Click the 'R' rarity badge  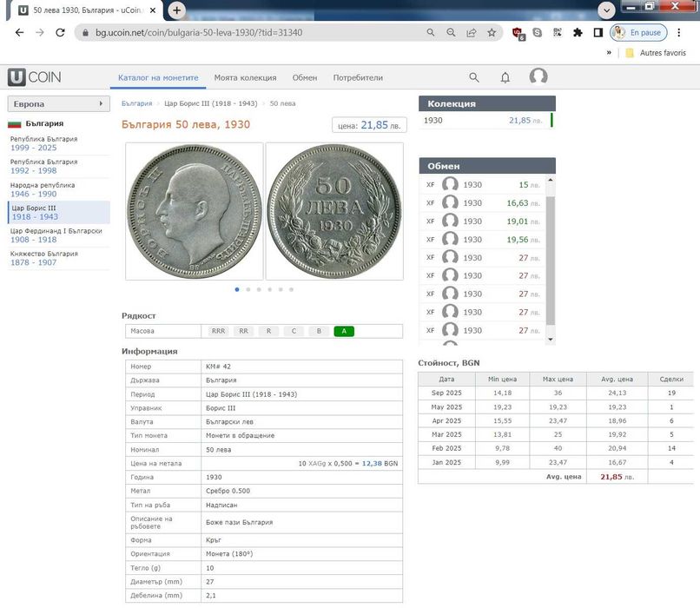[x=268, y=331]
